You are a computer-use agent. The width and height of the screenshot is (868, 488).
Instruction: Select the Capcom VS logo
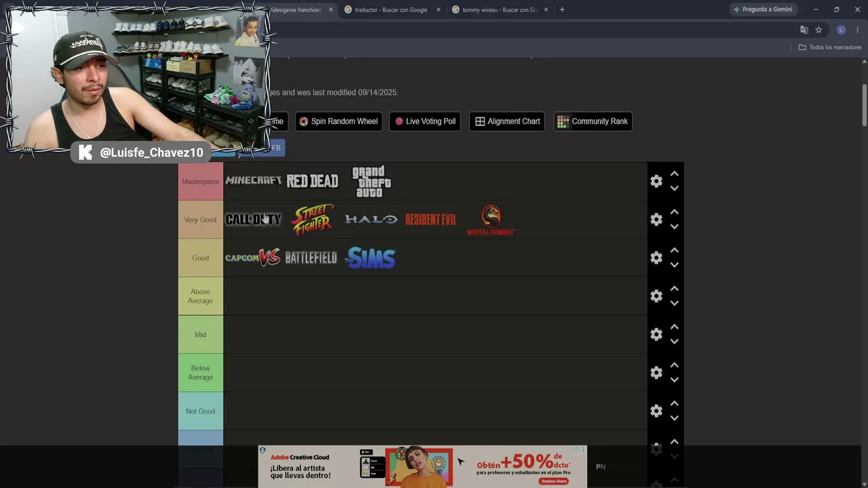253,258
